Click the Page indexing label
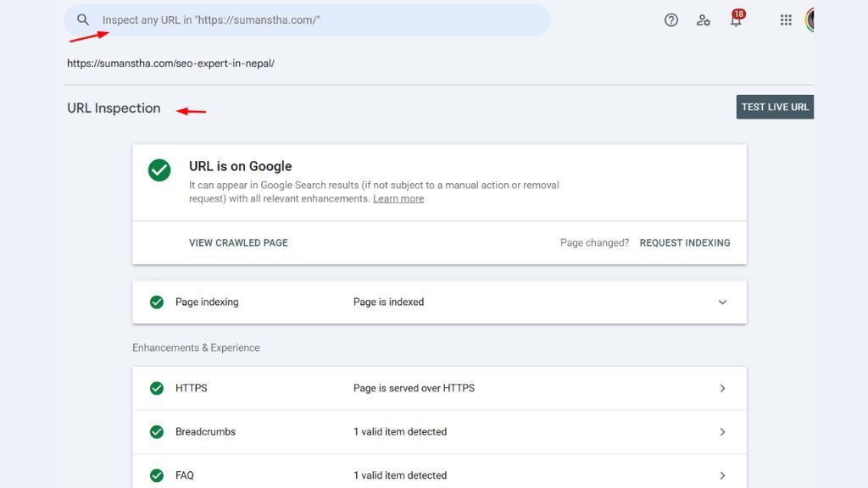 pos(207,302)
